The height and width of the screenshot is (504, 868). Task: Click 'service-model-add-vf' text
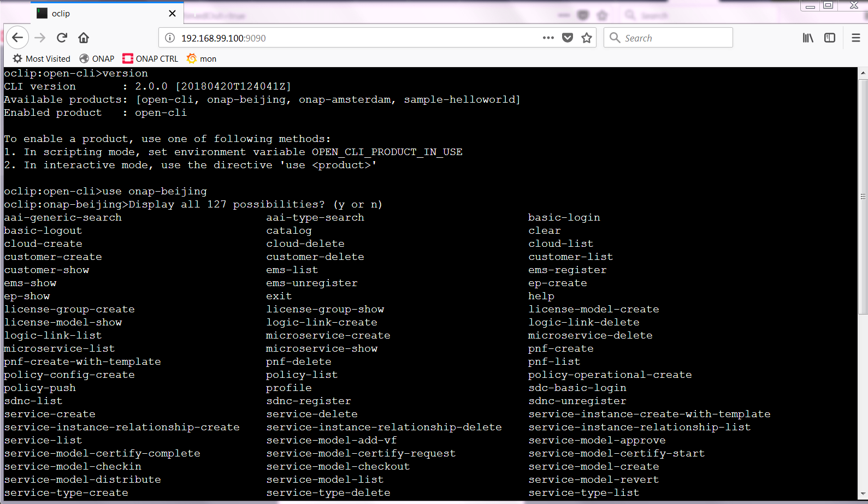[332, 440]
